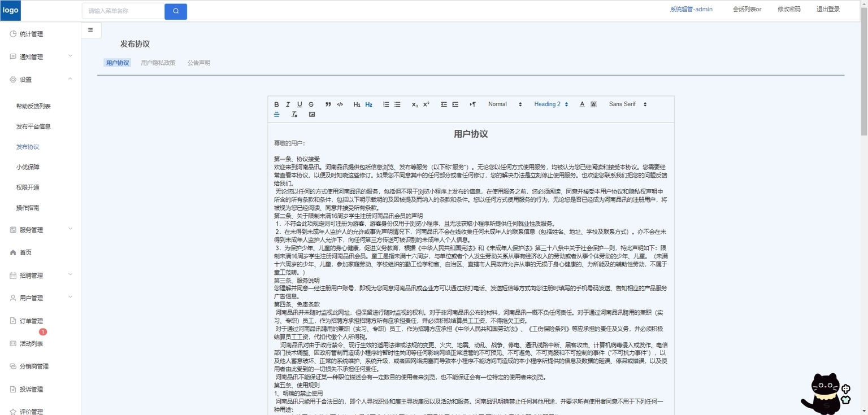Toggle bold formatting in editor toolbar

276,104
